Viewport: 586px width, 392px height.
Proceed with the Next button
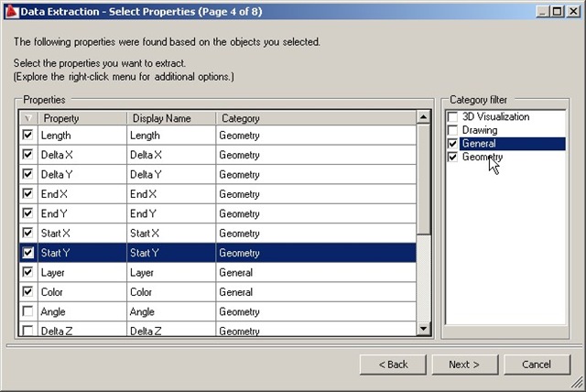tap(465, 365)
